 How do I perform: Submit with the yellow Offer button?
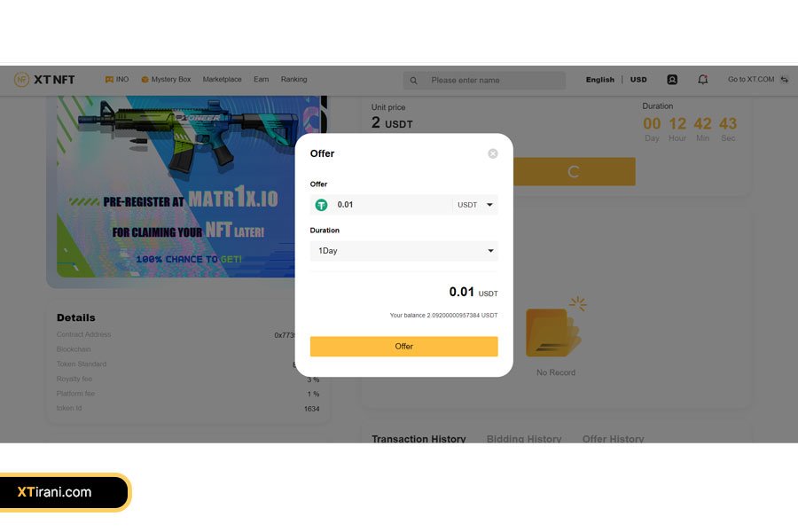coord(403,346)
